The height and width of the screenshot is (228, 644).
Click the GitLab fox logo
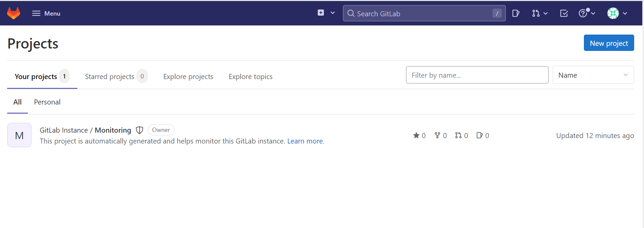point(14,13)
